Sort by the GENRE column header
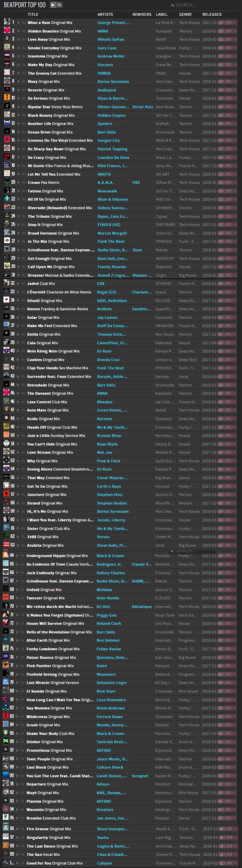Screen dimensions: 242x868 [185, 15]
